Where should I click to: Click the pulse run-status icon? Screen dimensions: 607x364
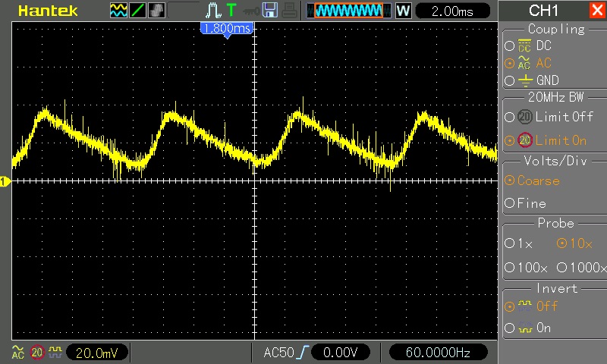click(213, 11)
